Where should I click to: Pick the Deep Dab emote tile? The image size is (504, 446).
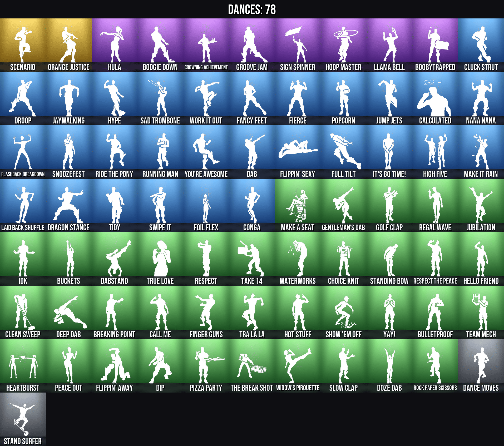pos(69,312)
